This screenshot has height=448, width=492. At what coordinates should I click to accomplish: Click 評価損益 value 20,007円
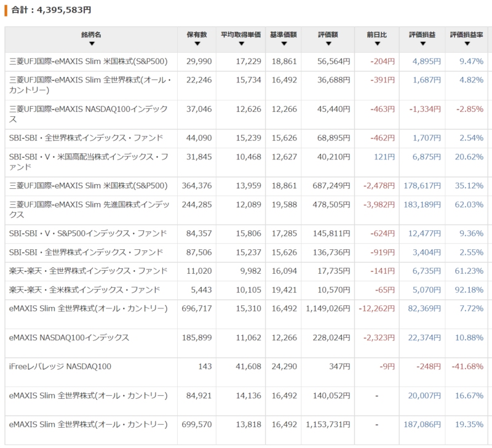click(x=424, y=396)
